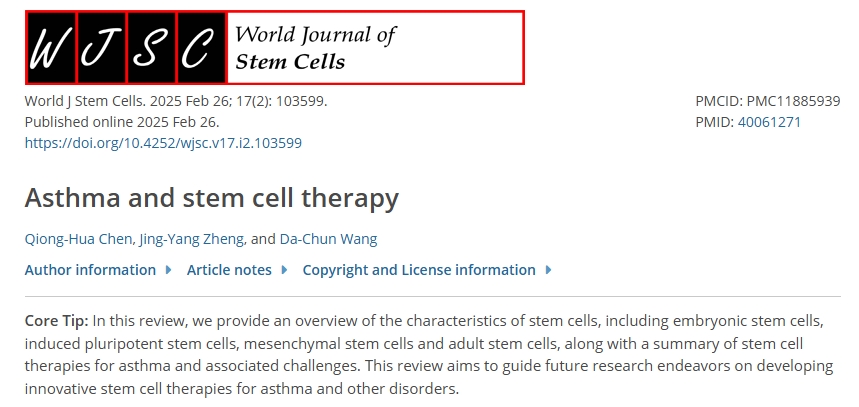Open the DOI link for the article
The width and height of the screenshot is (859, 407).
pos(163,143)
